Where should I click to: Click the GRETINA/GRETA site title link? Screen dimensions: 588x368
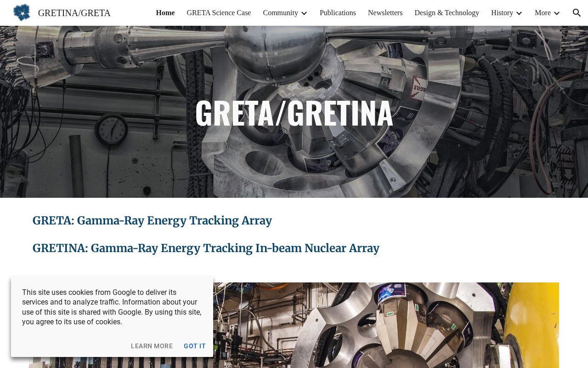pos(74,13)
